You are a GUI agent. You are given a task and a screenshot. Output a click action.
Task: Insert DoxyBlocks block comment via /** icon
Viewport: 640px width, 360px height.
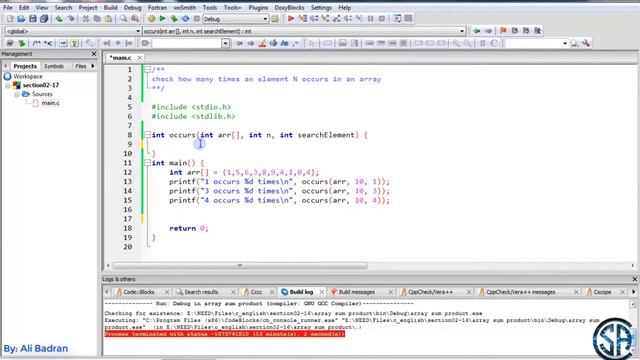coord(36,43)
